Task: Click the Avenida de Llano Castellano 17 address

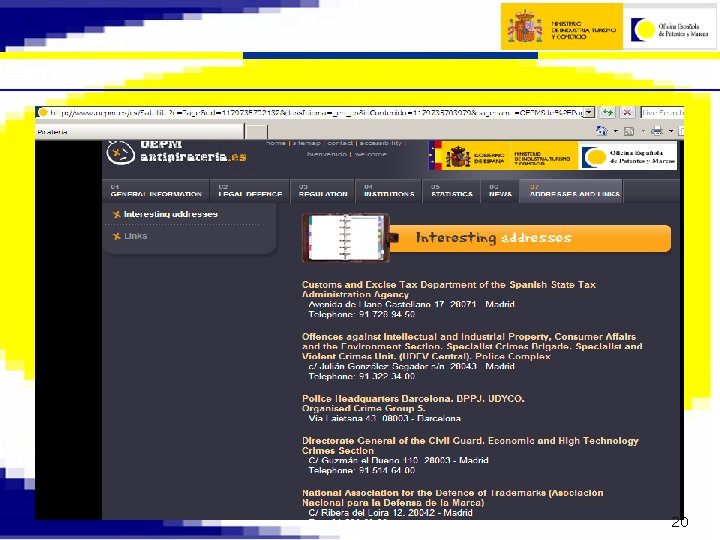Action: (x=411, y=304)
